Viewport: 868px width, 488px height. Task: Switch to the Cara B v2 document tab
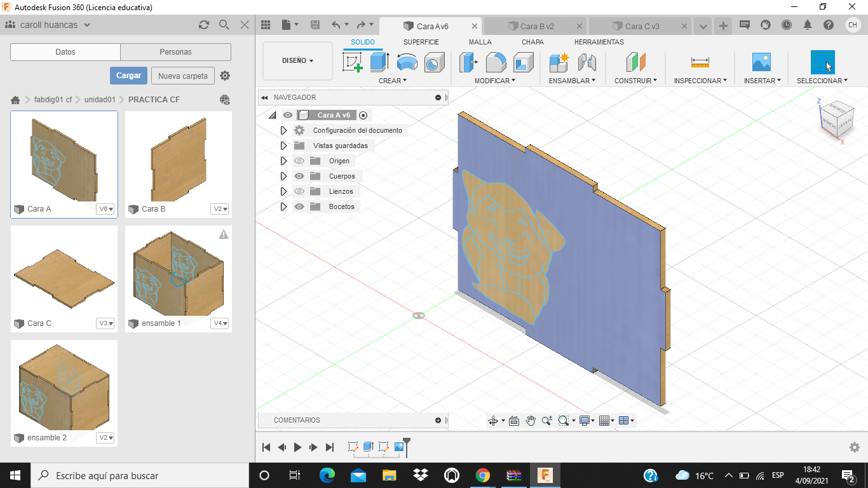click(x=536, y=26)
